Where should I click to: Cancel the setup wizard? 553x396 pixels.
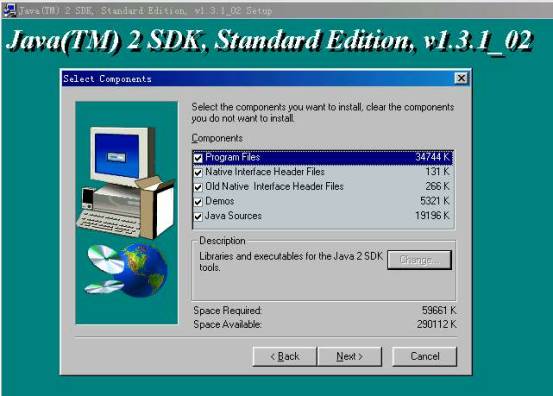pyautogui.click(x=425, y=357)
